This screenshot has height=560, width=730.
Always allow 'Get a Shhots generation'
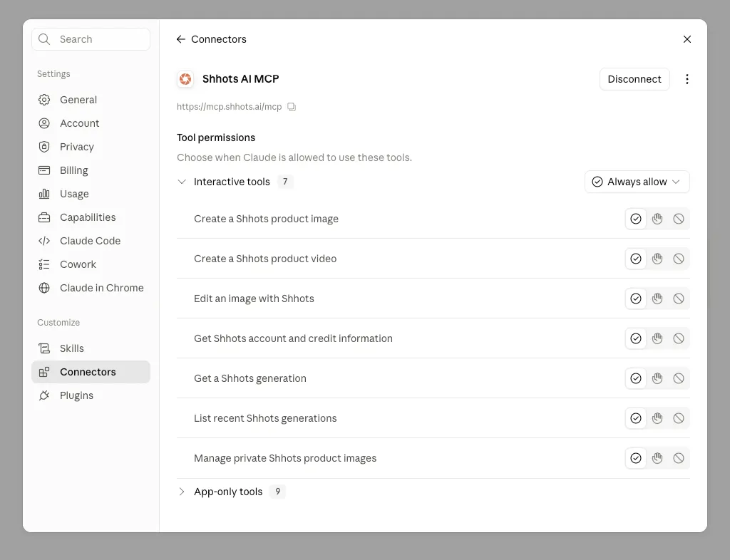coord(635,378)
